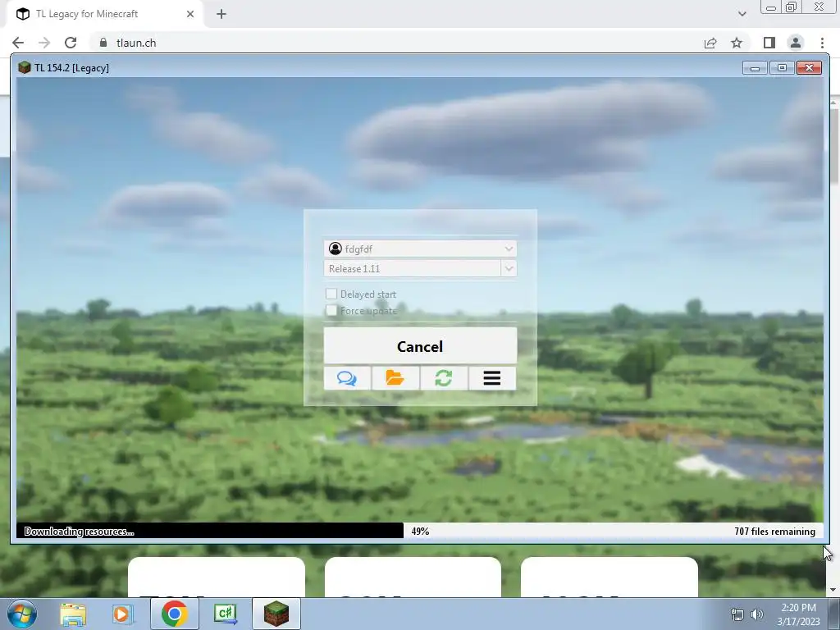This screenshot has height=630, width=840.
Task: Reload the tlaun.ch page
Action: (x=71, y=43)
